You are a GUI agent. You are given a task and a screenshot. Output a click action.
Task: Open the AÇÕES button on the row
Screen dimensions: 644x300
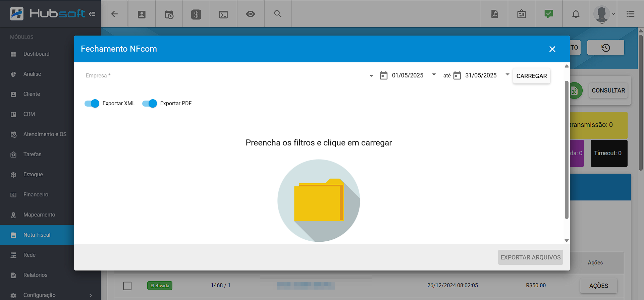[599, 286]
